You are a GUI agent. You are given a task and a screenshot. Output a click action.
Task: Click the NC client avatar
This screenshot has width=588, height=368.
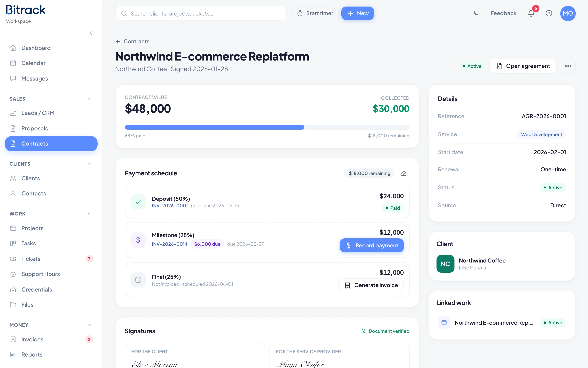pyautogui.click(x=445, y=264)
